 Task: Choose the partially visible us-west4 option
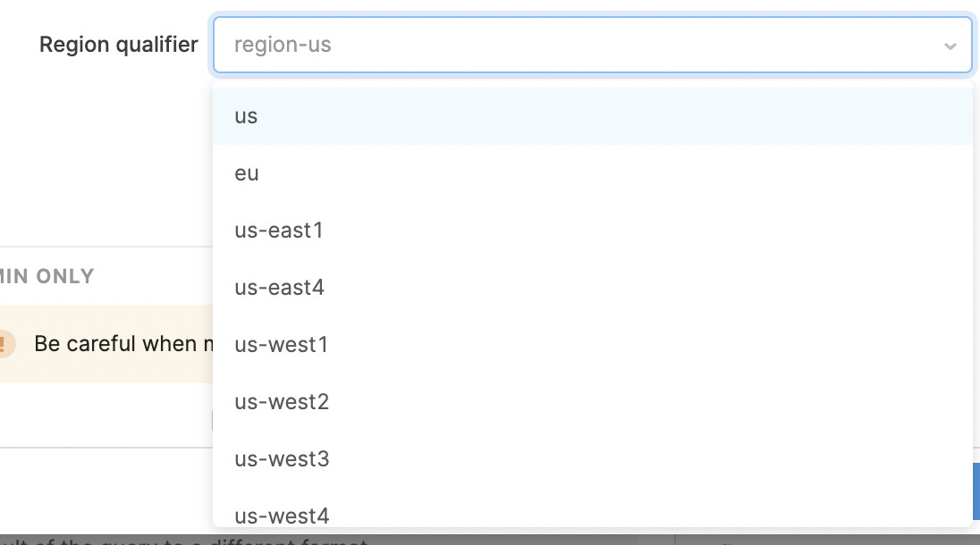pos(593,508)
